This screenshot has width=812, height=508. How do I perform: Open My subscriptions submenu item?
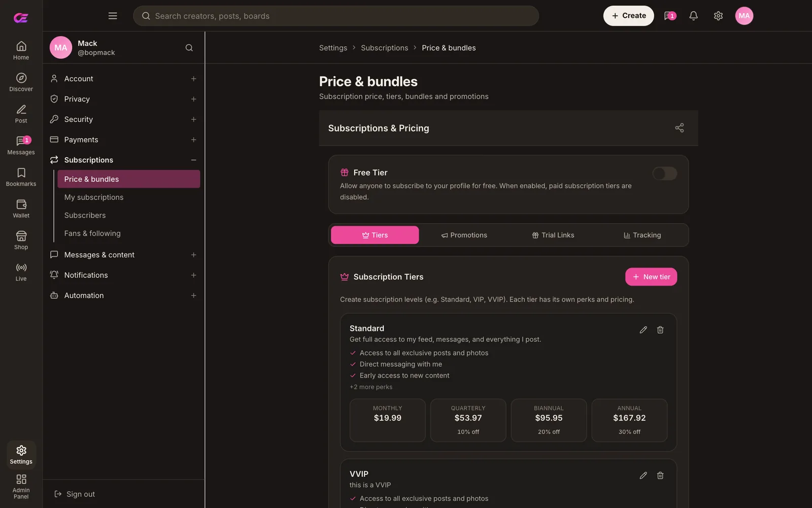point(128,197)
